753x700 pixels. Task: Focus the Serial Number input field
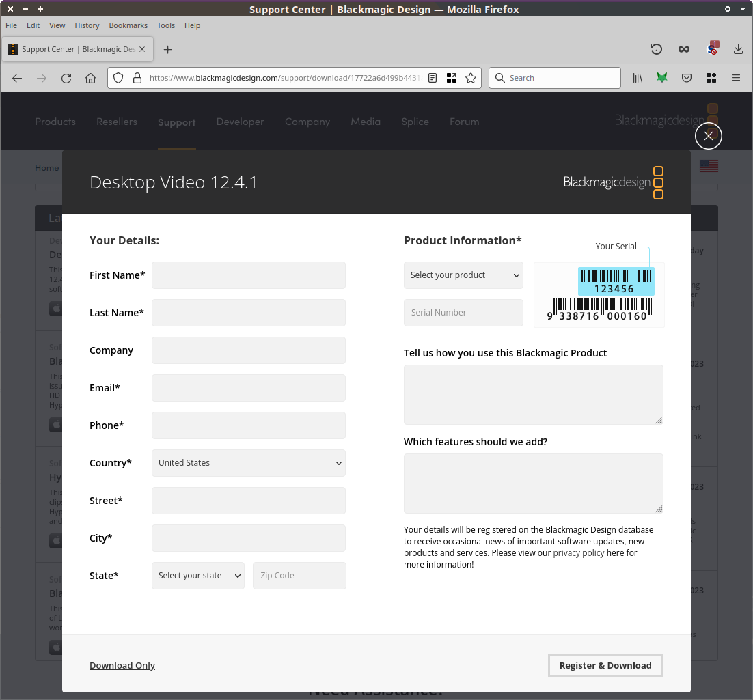(x=463, y=313)
